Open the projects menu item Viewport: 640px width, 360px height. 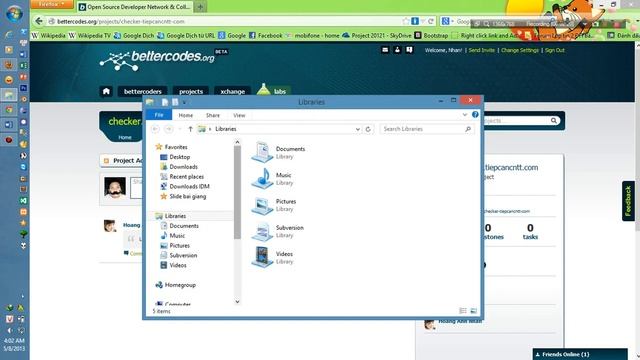coord(191,91)
